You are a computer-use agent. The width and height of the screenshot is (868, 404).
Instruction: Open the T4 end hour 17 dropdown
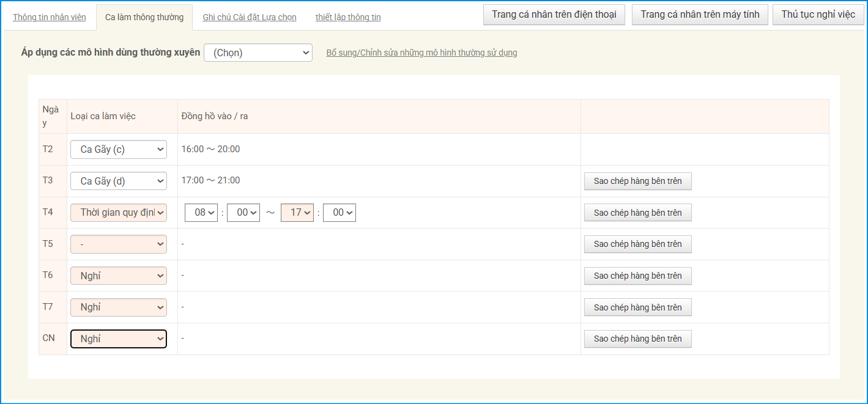[x=297, y=213]
